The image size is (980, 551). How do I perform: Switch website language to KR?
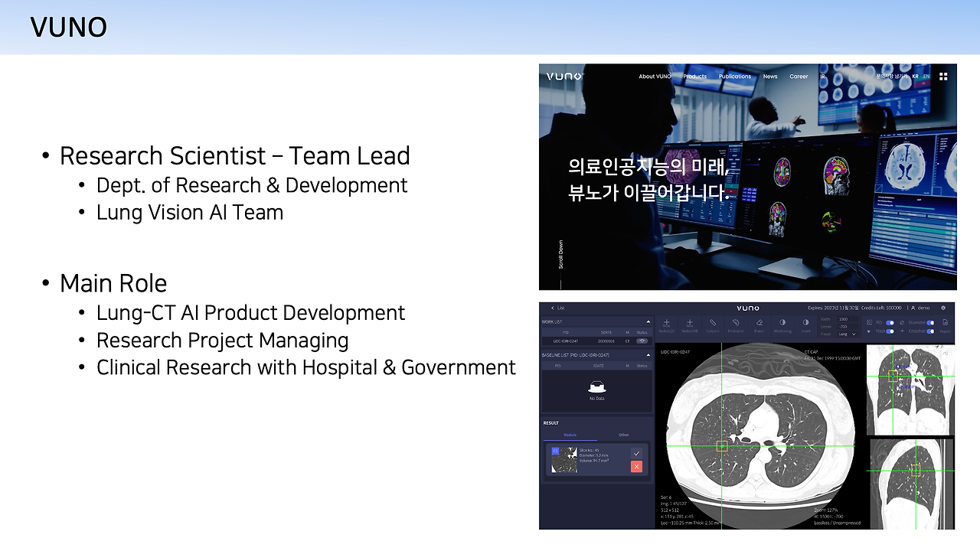pyautogui.click(x=916, y=77)
